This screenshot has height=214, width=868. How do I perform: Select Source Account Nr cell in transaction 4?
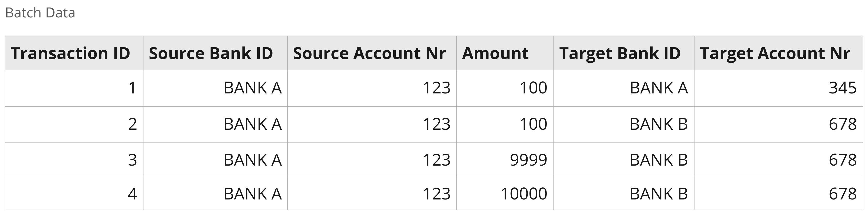tap(436, 194)
